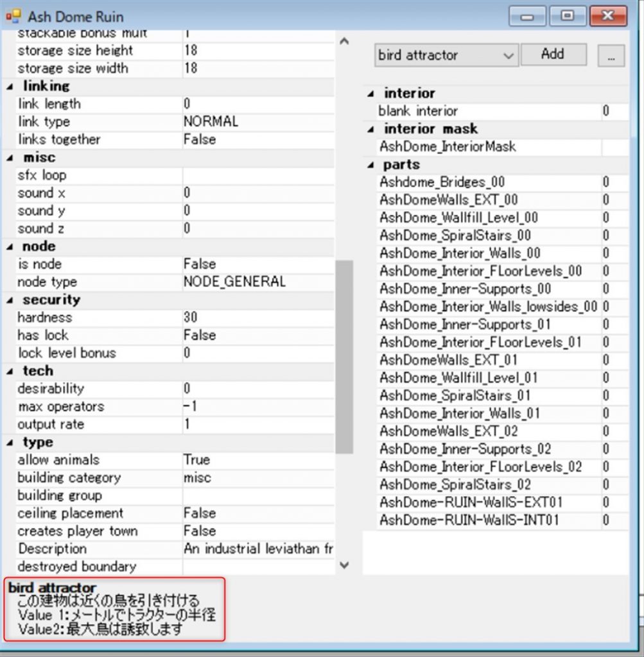This screenshot has height=657, width=644.
Task: Select AshDome_SpiralStairs_00 in parts list
Action: coord(455,236)
